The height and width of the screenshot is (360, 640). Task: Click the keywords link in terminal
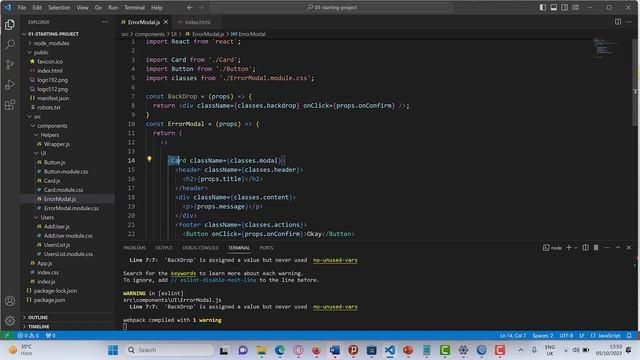pyautogui.click(x=183, y=273)
